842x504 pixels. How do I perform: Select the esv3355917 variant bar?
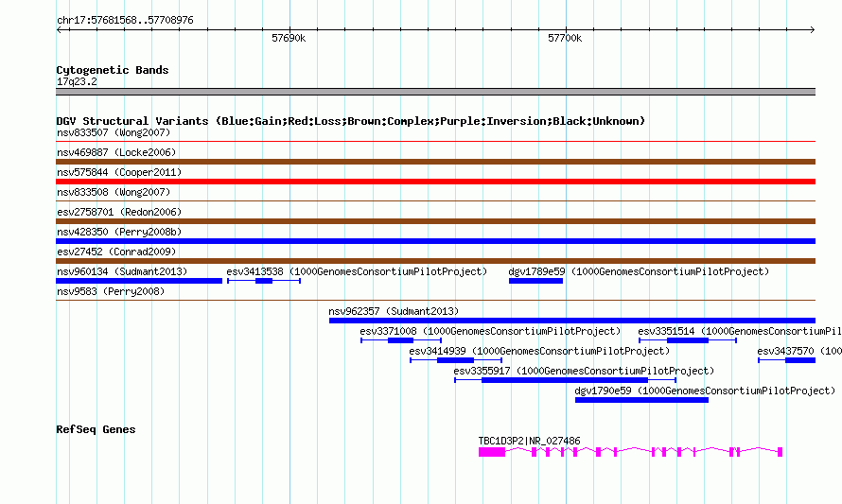565,380
